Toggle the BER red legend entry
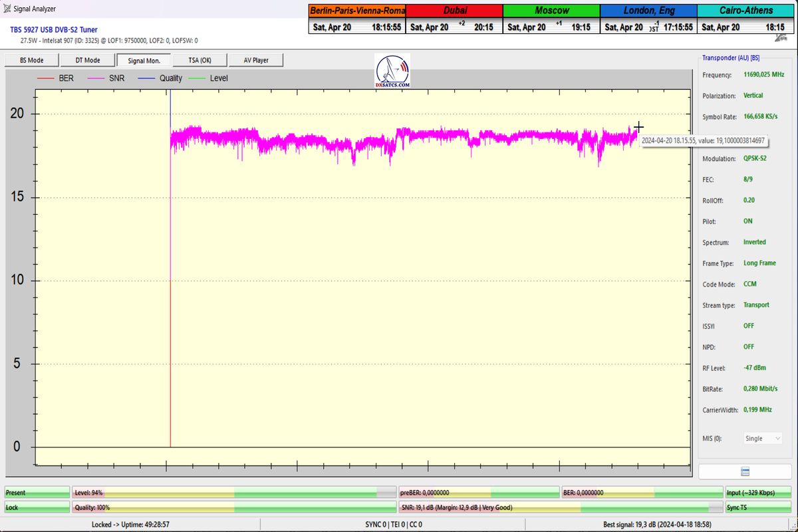The width and height of the screenshot is (798, 532). point(57,78)
